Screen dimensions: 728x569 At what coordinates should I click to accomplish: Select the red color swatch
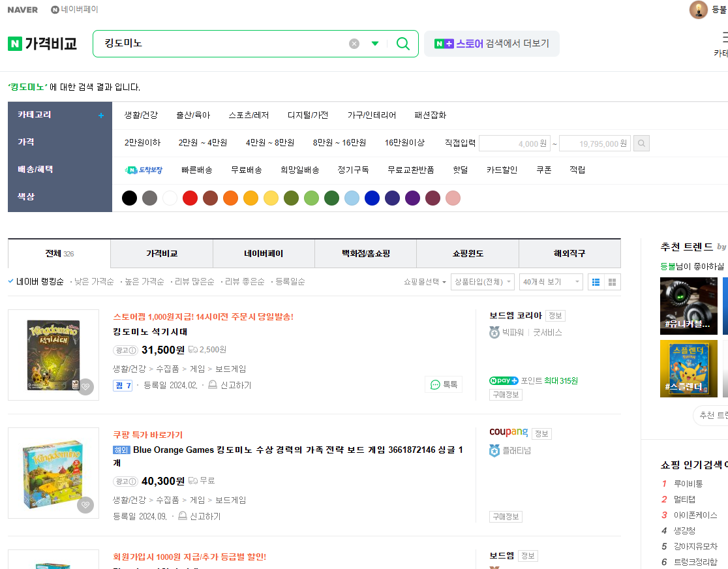190,198
